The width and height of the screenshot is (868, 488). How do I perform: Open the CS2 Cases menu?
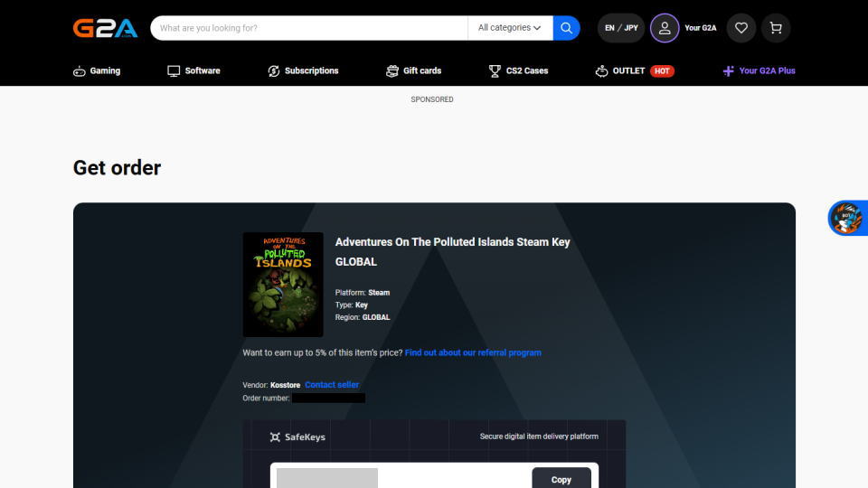[518, 70]
